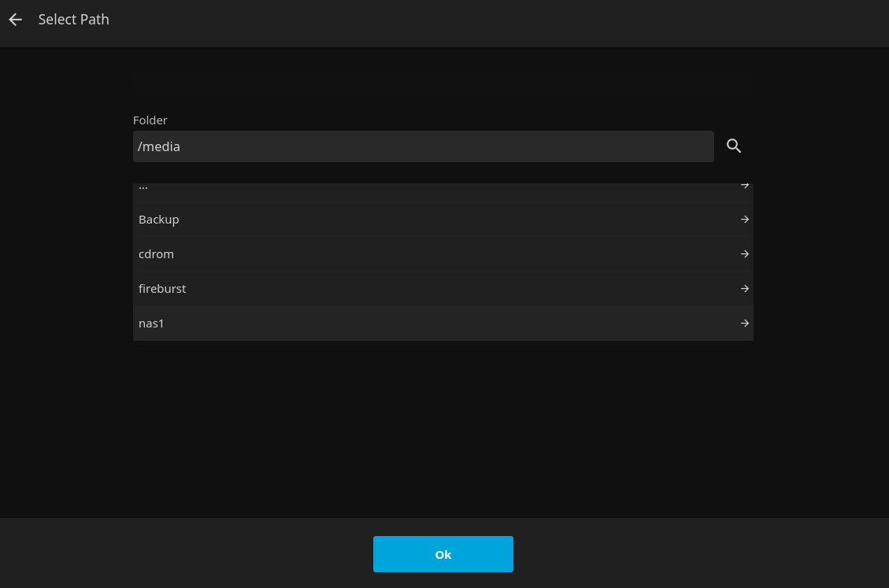889x588 pixels.
Task: Confirm the path with the Ok button
Action: pos(443,554)
